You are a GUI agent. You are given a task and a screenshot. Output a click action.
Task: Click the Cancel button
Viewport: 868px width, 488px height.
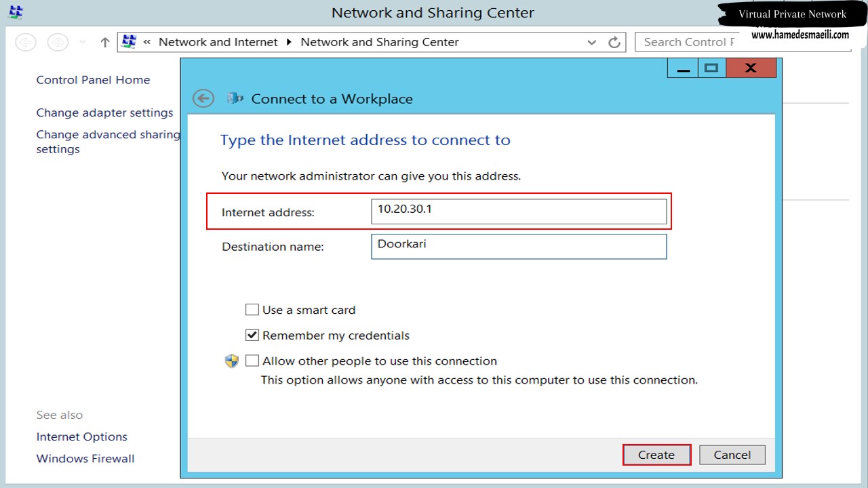(x=732, y=455)
